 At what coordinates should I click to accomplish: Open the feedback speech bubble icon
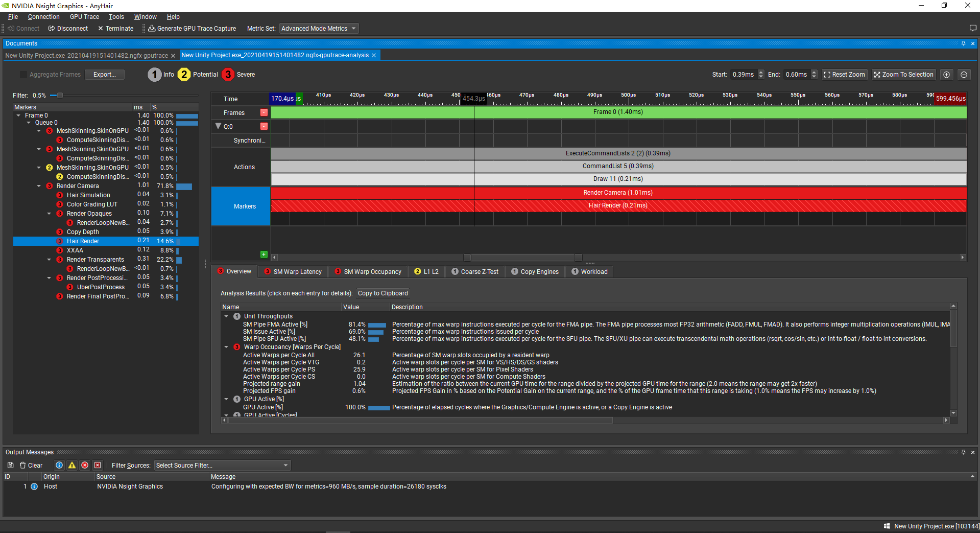(972, 28)
